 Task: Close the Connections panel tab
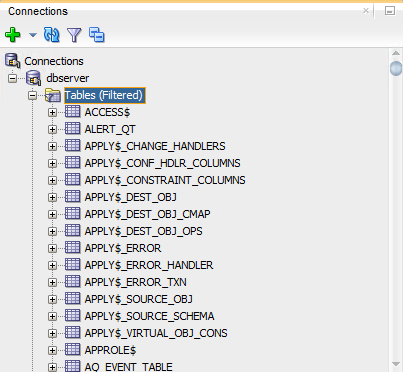pyautogui.click(x=366, y=11)
